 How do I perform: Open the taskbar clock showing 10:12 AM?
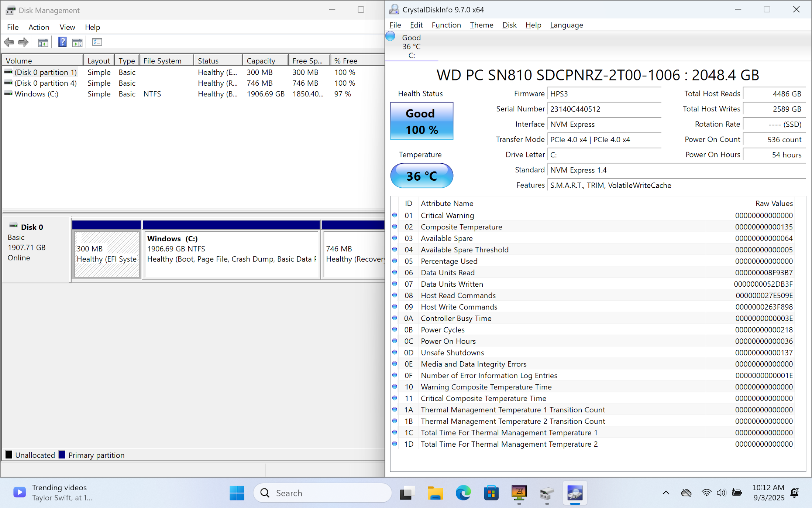tap(768, 492)
